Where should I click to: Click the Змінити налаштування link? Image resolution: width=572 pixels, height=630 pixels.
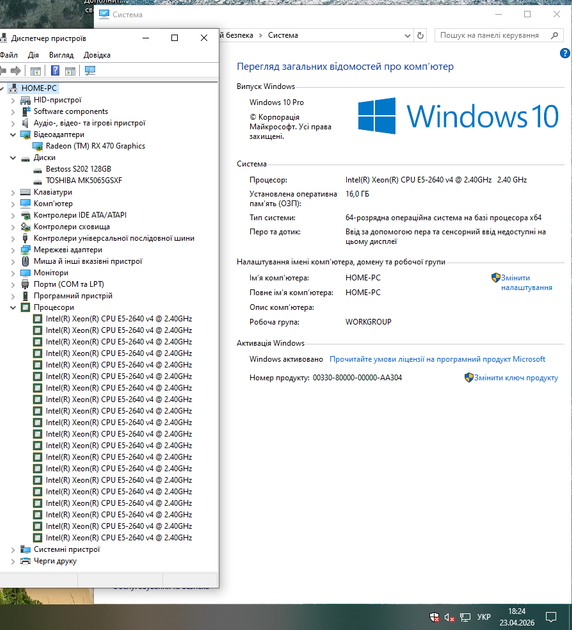coord(526,282)
